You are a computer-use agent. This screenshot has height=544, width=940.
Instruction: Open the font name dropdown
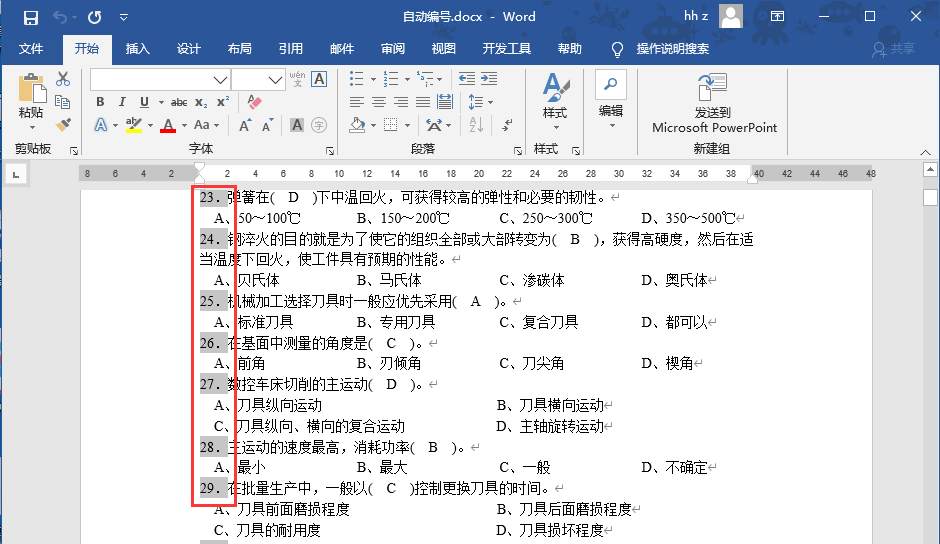pyautogui.click(x=220, y=79)
